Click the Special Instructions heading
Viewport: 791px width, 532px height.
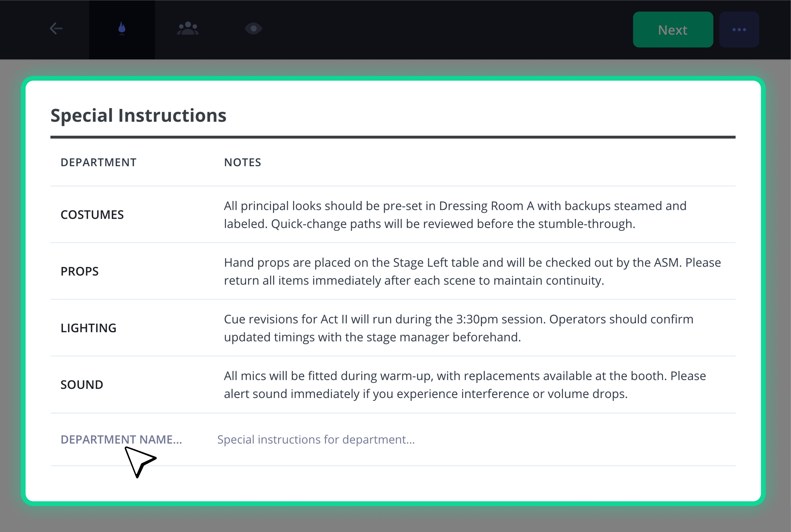click(x=138, y=115)
